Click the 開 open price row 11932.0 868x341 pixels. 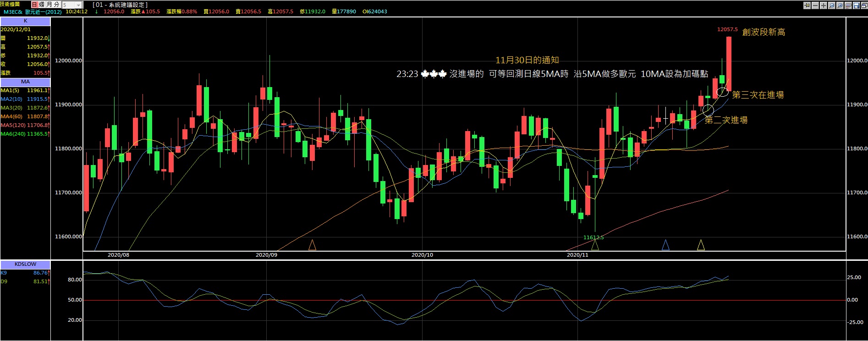coord(25,38)
